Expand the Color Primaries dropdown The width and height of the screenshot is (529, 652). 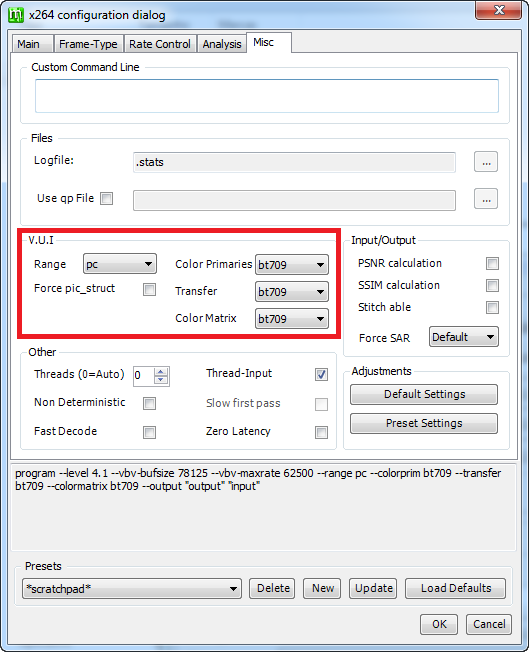292,265
